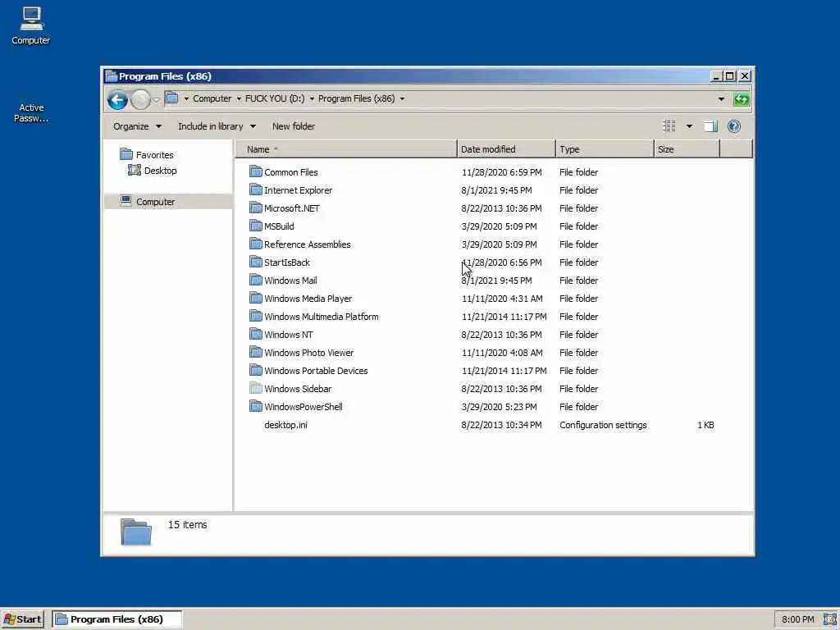Screen dimensions: 840x630
Task: Create a New folder
Action: click(294, 126)
